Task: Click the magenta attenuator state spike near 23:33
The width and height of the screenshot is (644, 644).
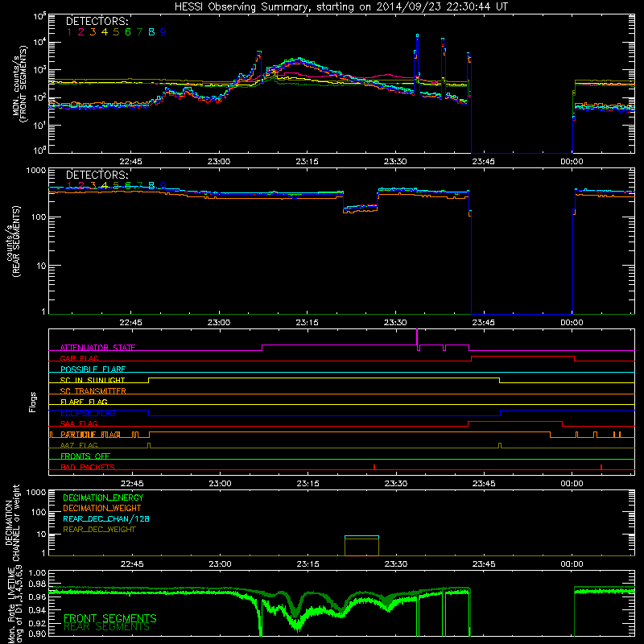Action: point(417,337)
